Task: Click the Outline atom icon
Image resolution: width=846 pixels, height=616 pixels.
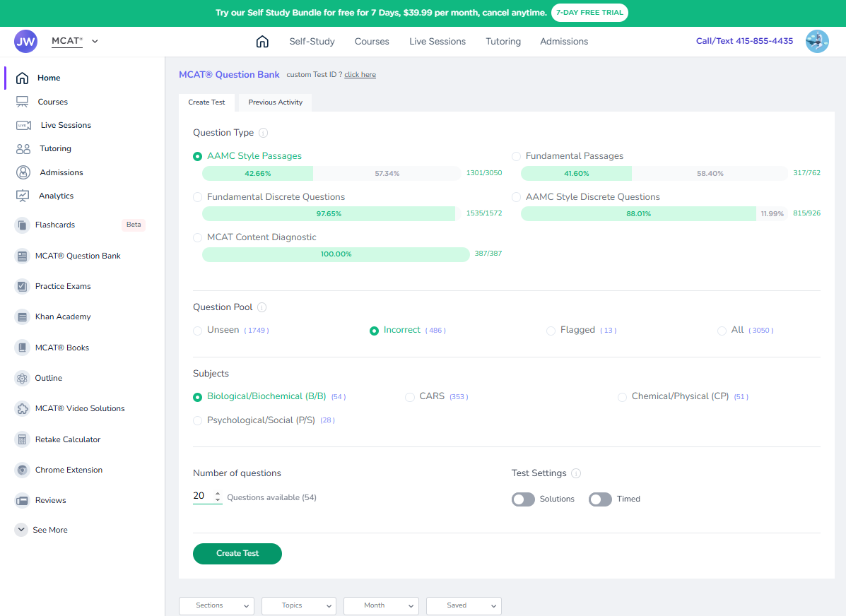Action: click(22, 378)
